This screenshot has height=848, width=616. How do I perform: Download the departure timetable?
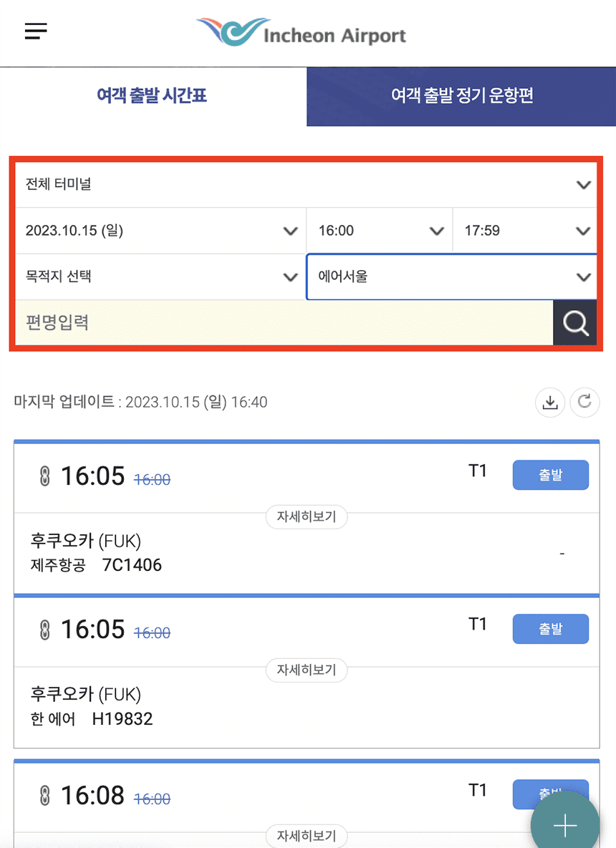550,403
